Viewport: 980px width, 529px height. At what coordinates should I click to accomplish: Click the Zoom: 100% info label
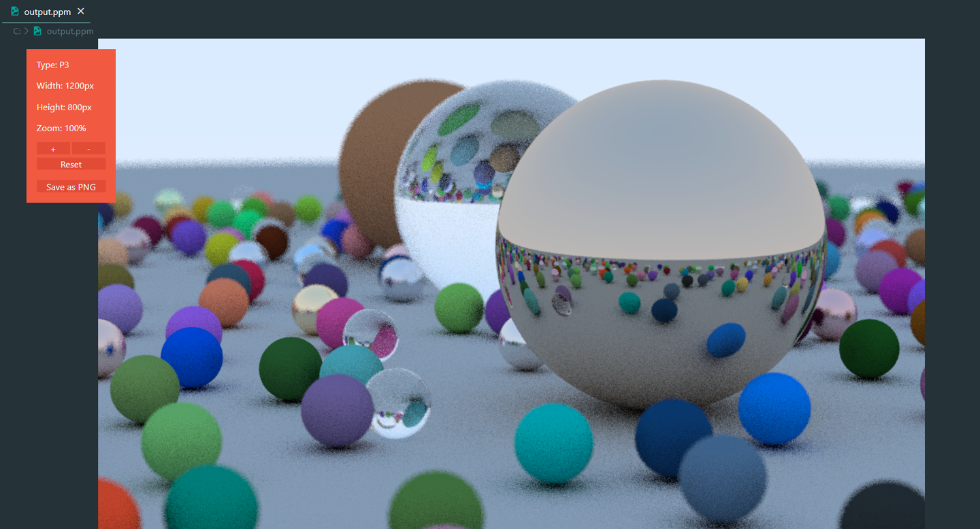(61, 128)
